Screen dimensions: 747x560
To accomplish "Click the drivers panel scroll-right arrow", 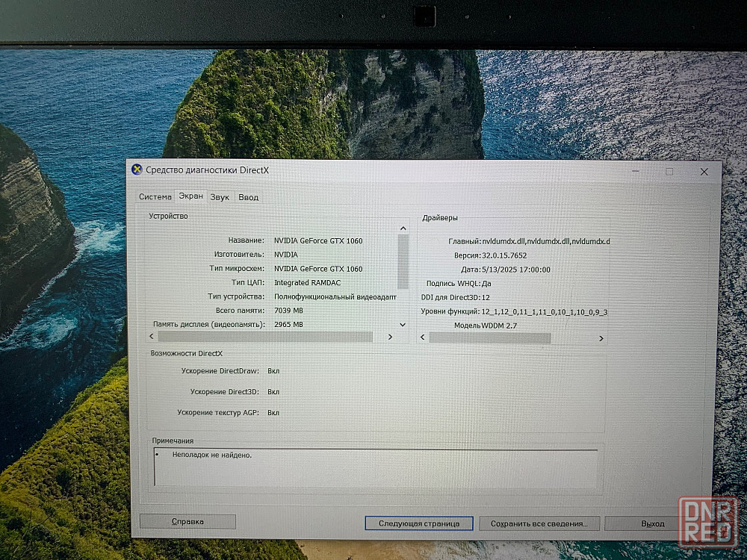I will 601,338.
